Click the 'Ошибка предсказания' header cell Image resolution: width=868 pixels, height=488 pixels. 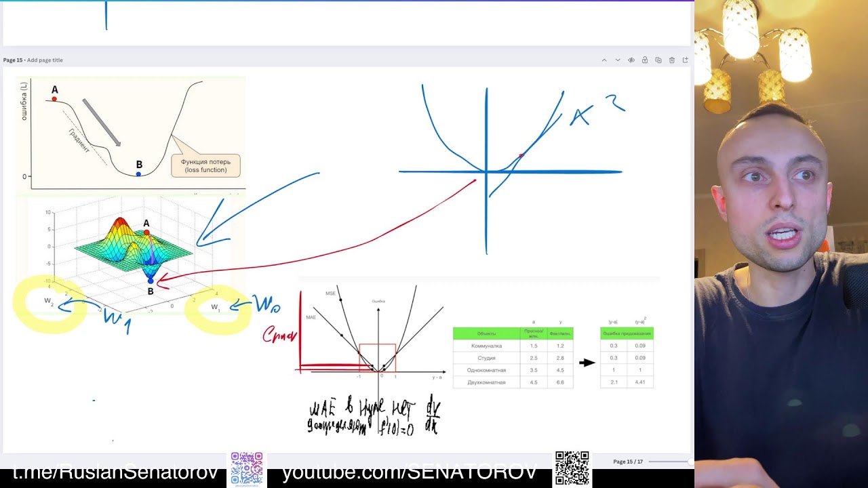tap(627, 333)
